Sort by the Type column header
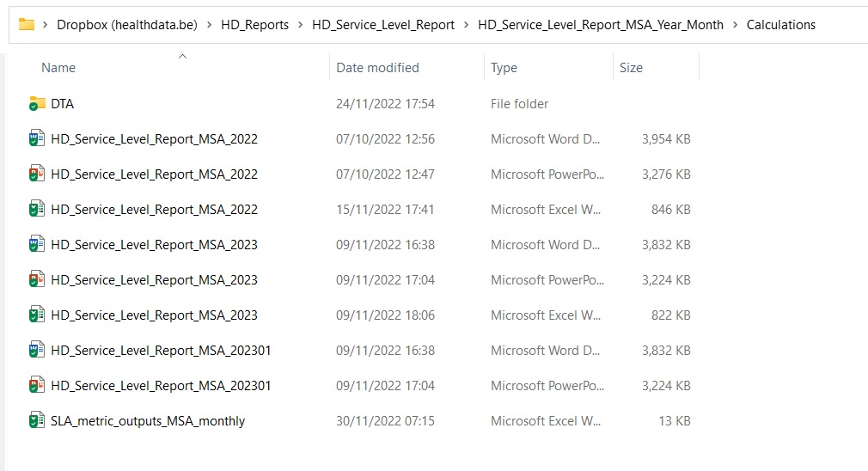Image resolution: width=868 pixels, height=471 pixels. pyautogui.click(x=504, y=68)
